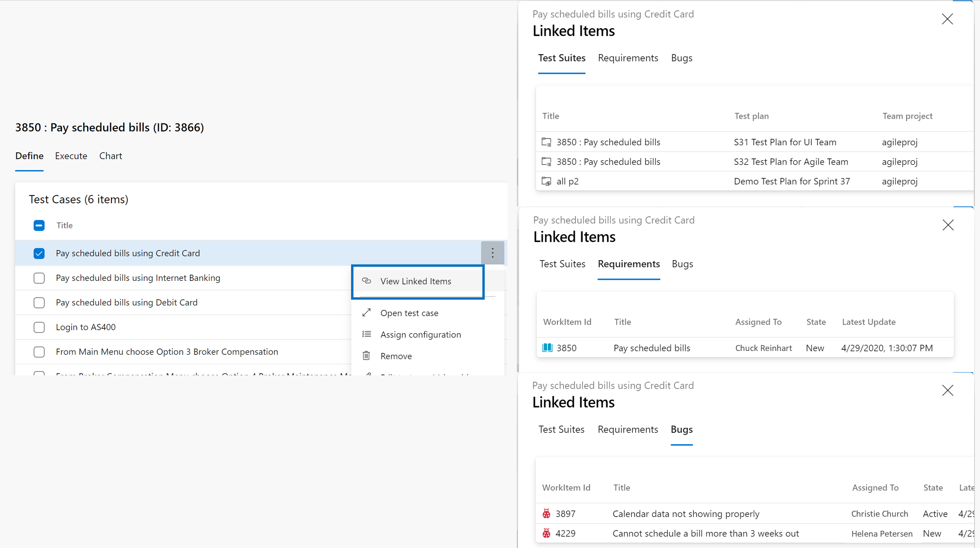Open test case from context menu

point(409,312)
